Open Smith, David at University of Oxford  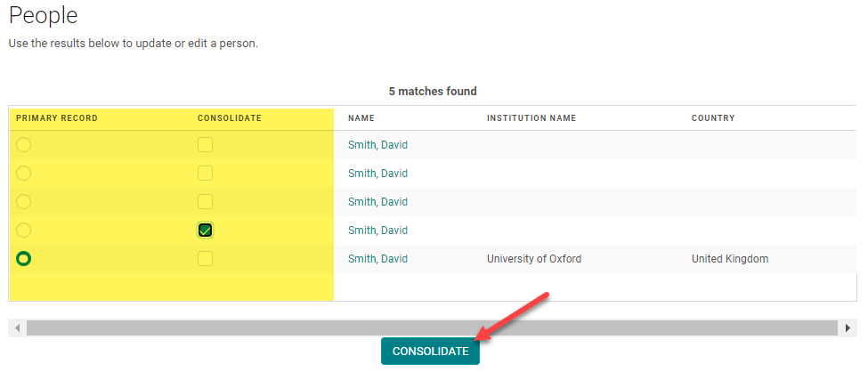click(x=377, y=259)
